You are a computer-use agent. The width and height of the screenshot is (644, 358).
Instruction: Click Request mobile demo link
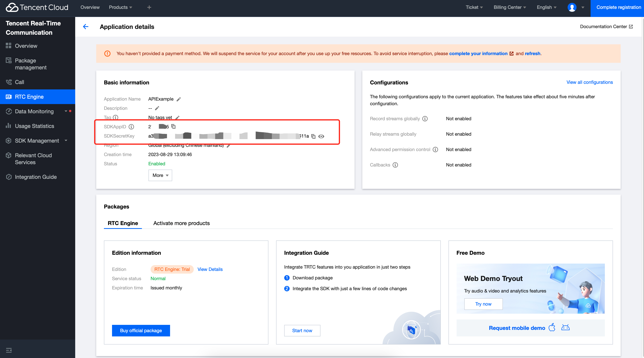517,328
